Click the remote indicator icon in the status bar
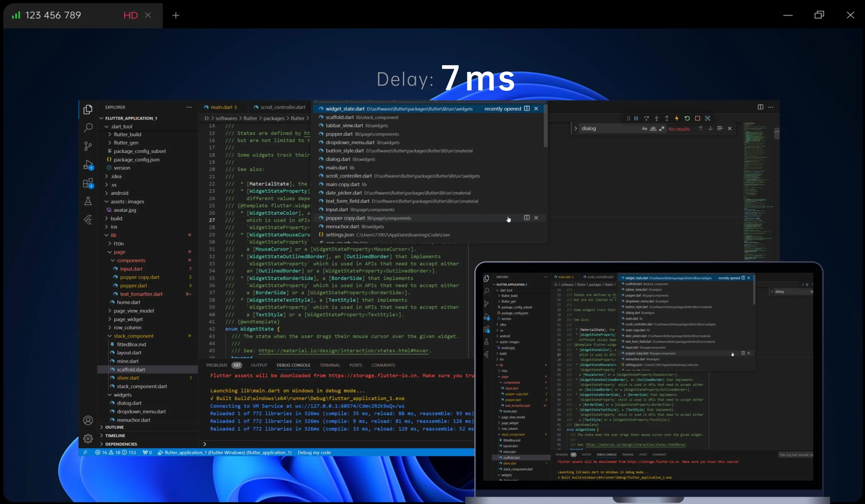Viewport: 865px width, 504px height. pyautogui.click(x=85, y=453)
